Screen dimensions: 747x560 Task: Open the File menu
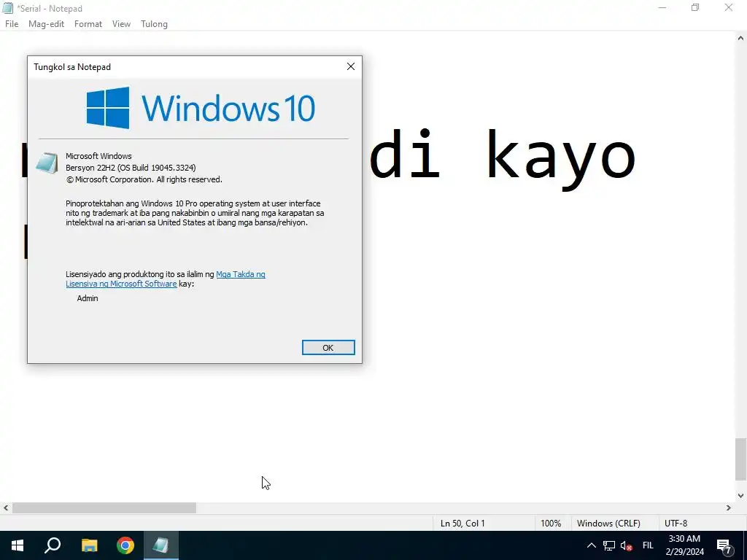(12, 24)
